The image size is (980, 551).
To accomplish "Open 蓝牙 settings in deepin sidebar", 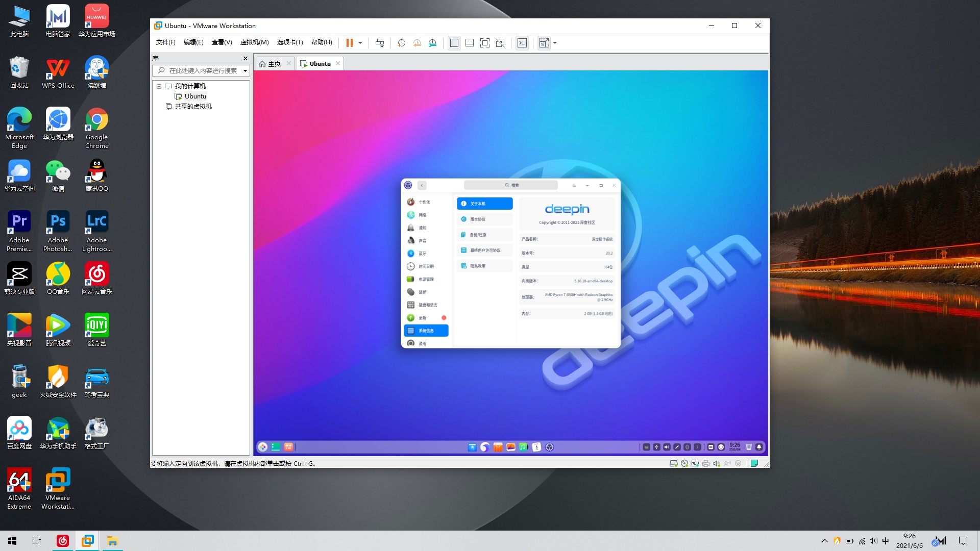I will (426, 254).
